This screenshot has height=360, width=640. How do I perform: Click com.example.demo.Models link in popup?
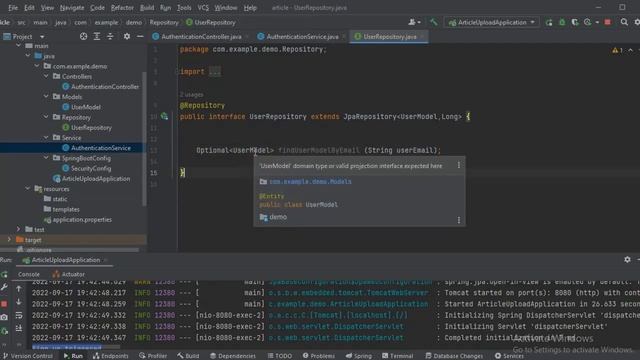pyautogui.click(x=310, y=182)
